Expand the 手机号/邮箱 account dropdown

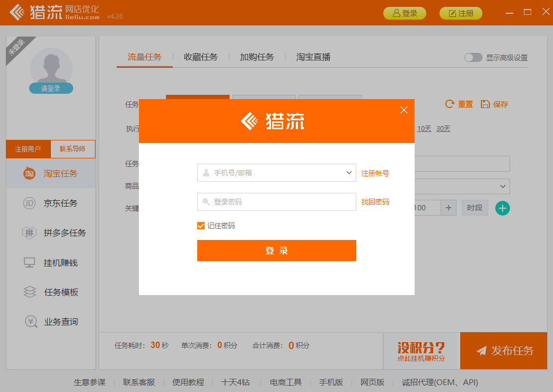click(x=349, y=173)
